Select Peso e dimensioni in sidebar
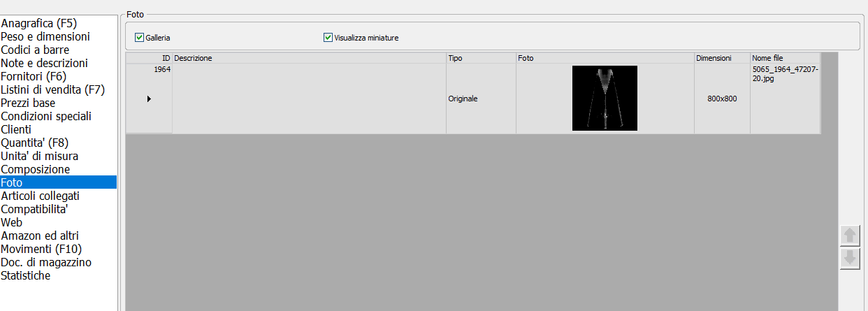Screen dimensions: 868x311 point(45,36)
